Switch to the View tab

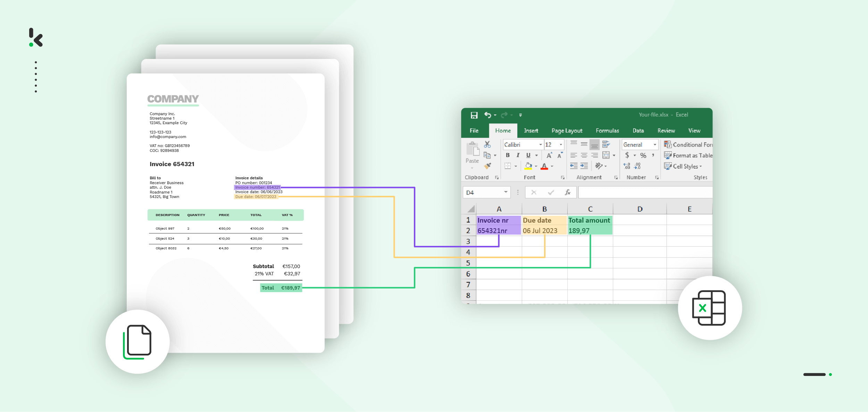point(694,131)
